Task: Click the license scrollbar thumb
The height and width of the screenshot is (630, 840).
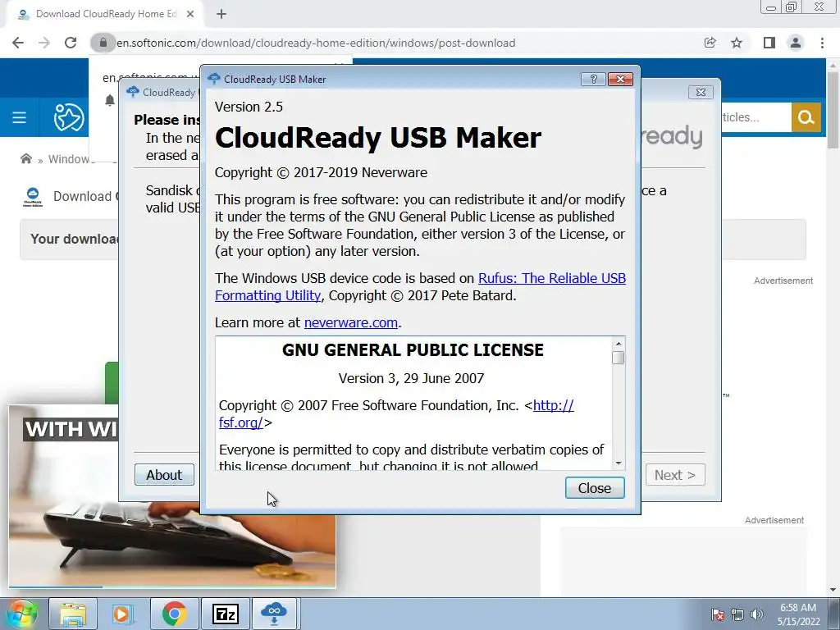Action: pyautogui.click(x=619, y=358)
